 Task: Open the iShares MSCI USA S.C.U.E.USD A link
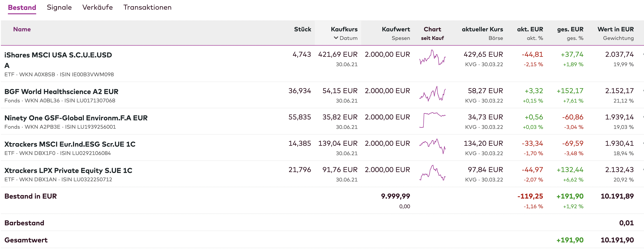coord(58,55)
